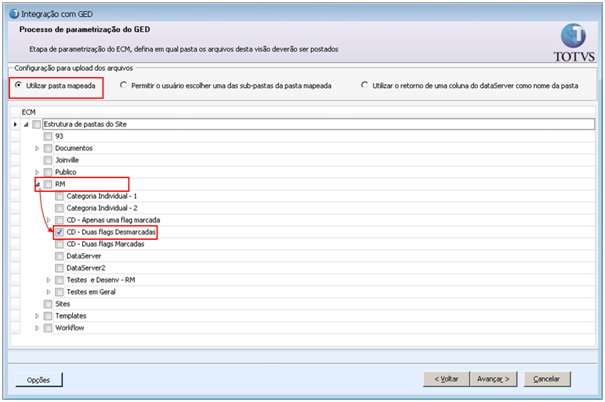
Task: Expand the Documentos folder node
Action: pos(37,148)
